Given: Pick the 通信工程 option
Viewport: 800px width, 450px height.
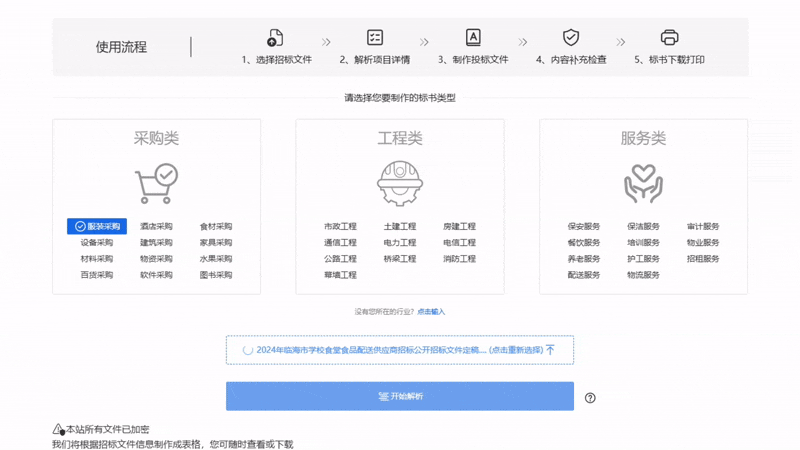Looking at the screenshot, I should pos(340,243).
